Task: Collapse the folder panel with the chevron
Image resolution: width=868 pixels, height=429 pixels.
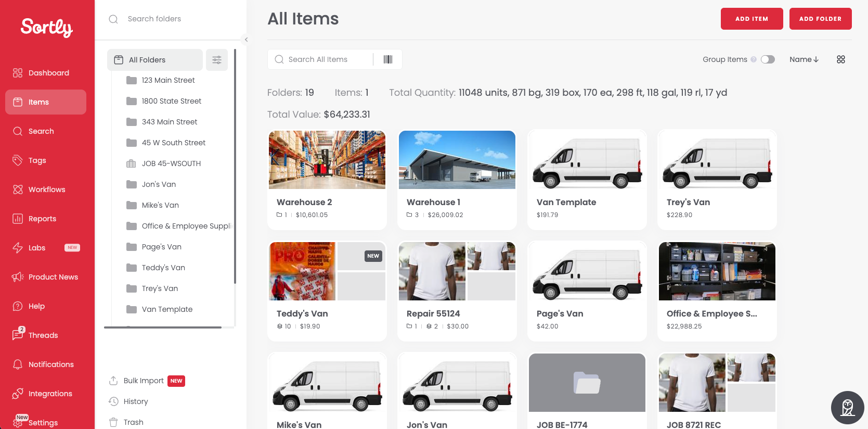Action: [247, 40]
